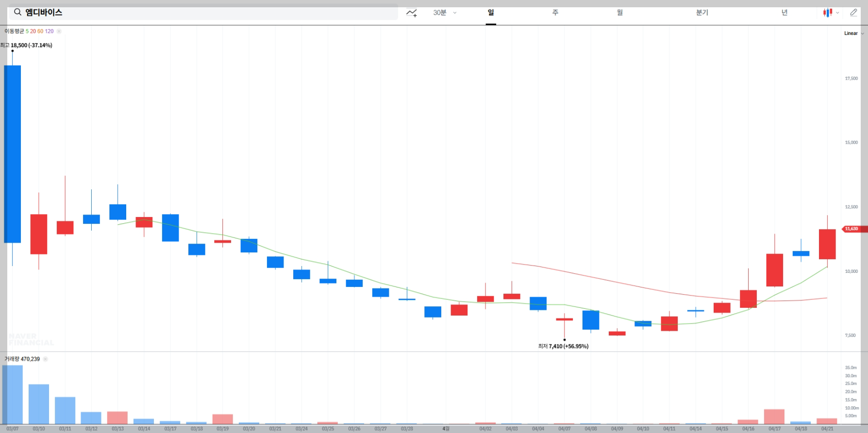Viewport: 868px width, 433px height.
Task: Focus the 엠디바이스 stock search field
Action: (203, 12)
